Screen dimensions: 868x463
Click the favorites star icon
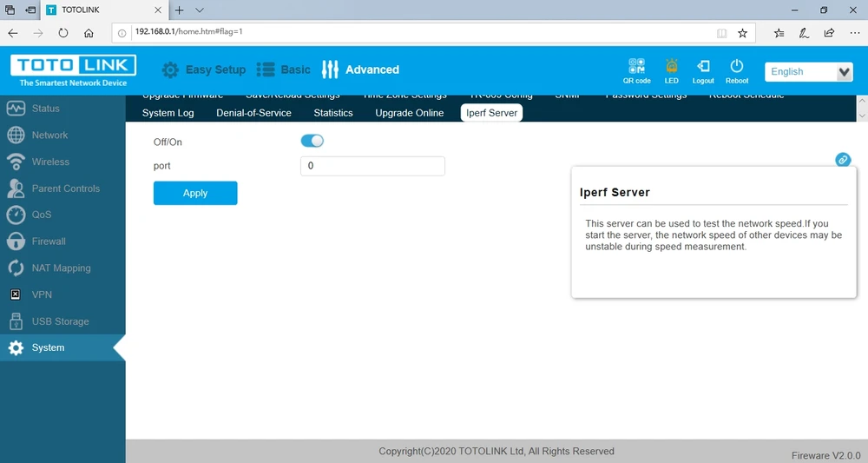(742, 33)
